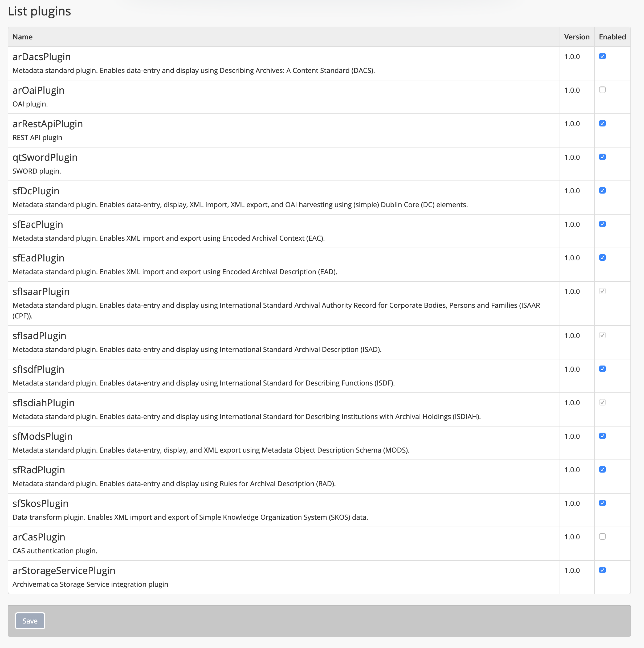Enable the arOaiPlugin checkbox
This screenshot has width=644, height=648.
point(602,90)
